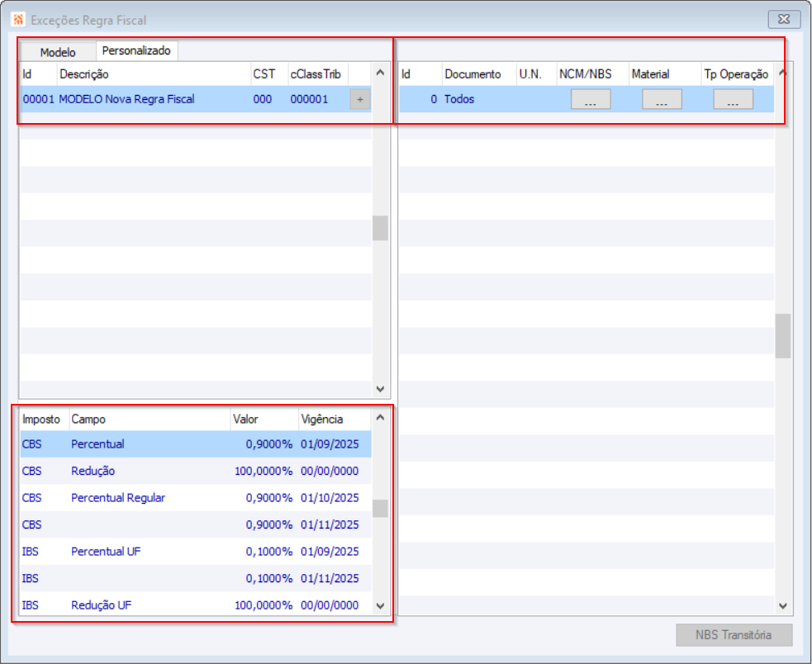Image resolution: width=812 pixels, height=664 pixels.
Task: Click the Imposto column header
Action: point(45,419)
